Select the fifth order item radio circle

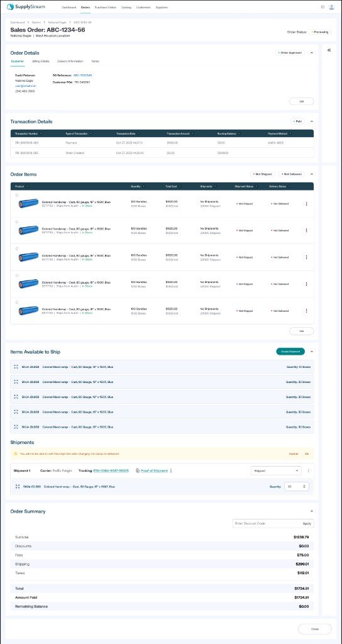[16, 302]
